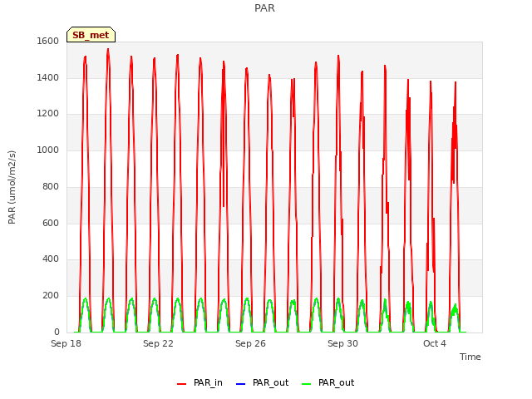Click the 1200 y-axis tick label
The image size is (532, 399).
click(48, 114)
